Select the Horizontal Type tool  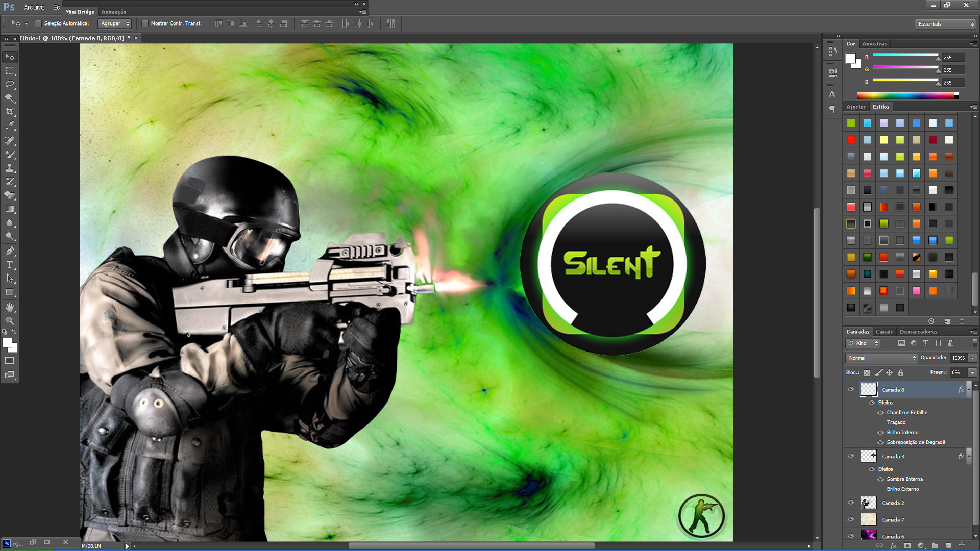coord(10,265)
